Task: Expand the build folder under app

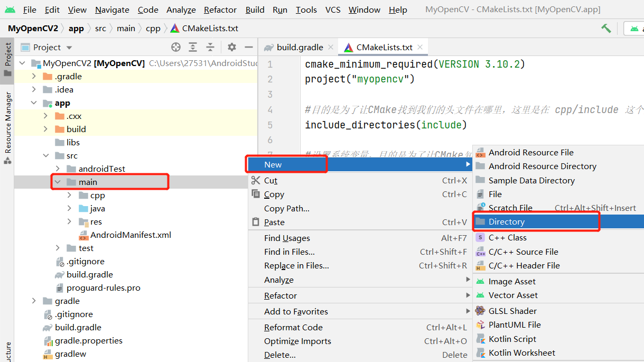Action: click(x=45, y=129)
